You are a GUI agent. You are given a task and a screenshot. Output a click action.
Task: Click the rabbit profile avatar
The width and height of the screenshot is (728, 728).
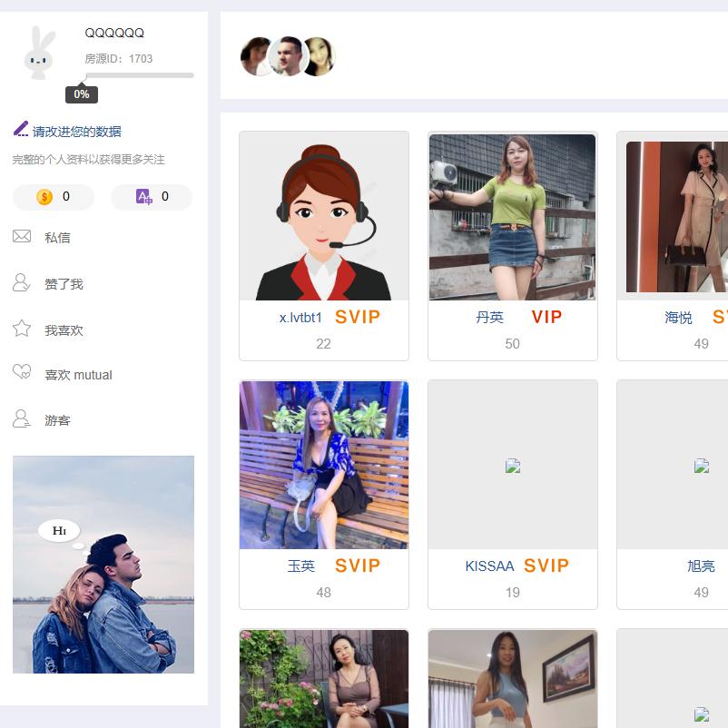(x=40, y=54)
